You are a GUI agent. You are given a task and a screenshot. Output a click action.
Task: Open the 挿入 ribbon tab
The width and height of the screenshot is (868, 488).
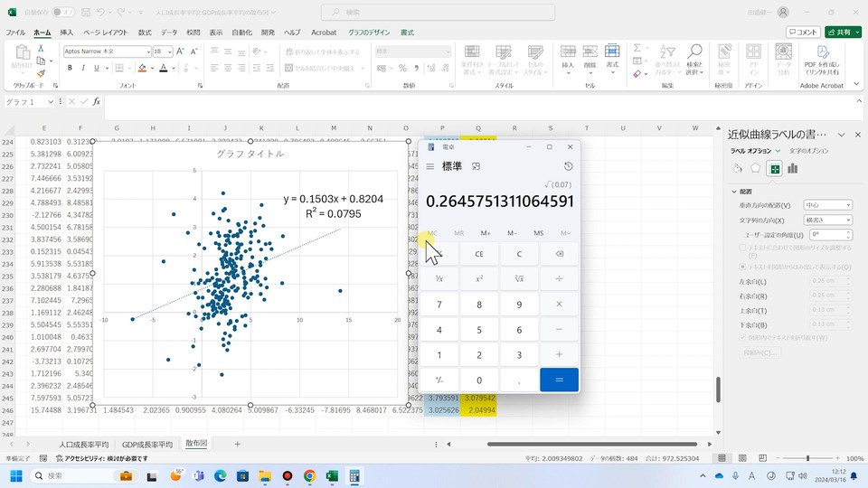(x=67, y=33)
